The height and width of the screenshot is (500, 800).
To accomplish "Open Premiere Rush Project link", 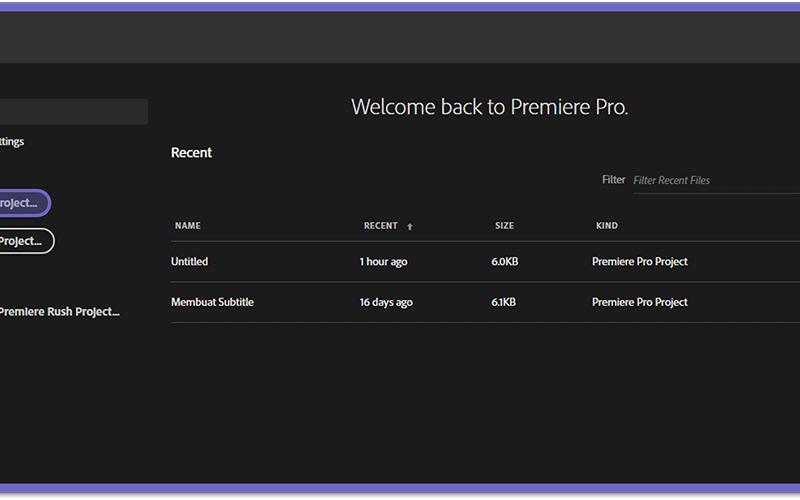I will pyautogui.click(x=59, y=312).
